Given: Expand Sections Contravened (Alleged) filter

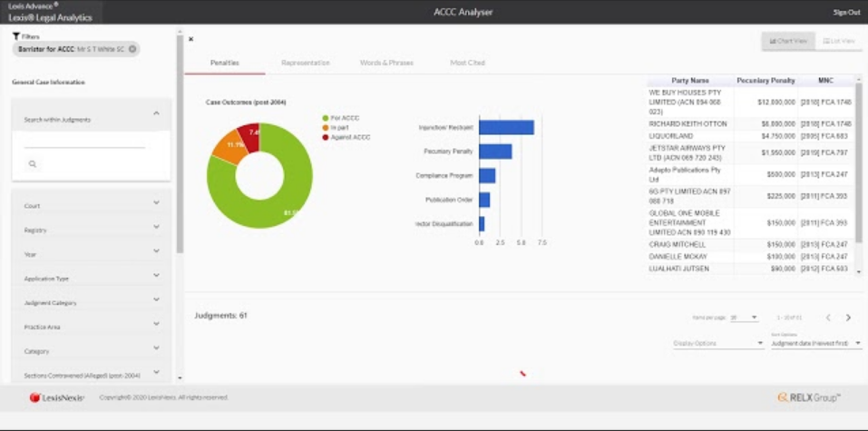Looking at the screenshot, I should click(92, 375).
